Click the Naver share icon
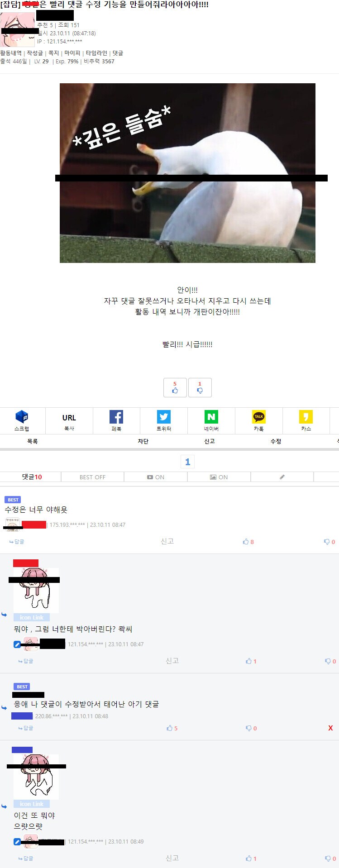This screenshot has width=339, height=868. pos(211,417)
